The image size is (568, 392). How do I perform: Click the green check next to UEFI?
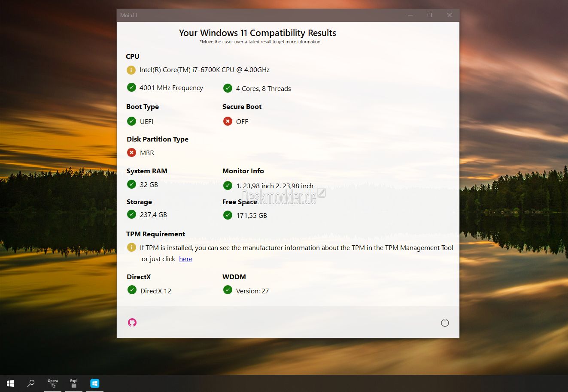click(132, 121)
